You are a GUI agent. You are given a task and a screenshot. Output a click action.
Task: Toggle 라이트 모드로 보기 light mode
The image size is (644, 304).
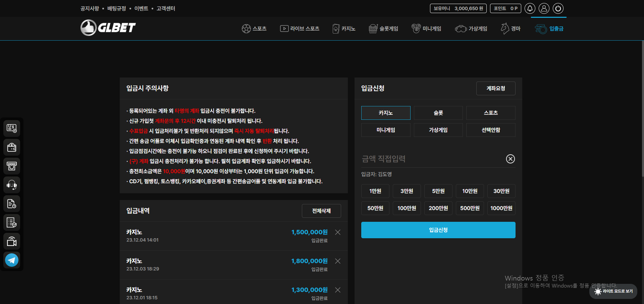coord(613,291)
